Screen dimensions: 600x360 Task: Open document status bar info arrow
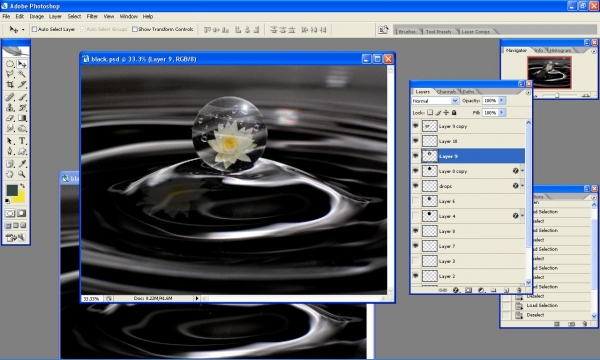(x=197, y=298)
